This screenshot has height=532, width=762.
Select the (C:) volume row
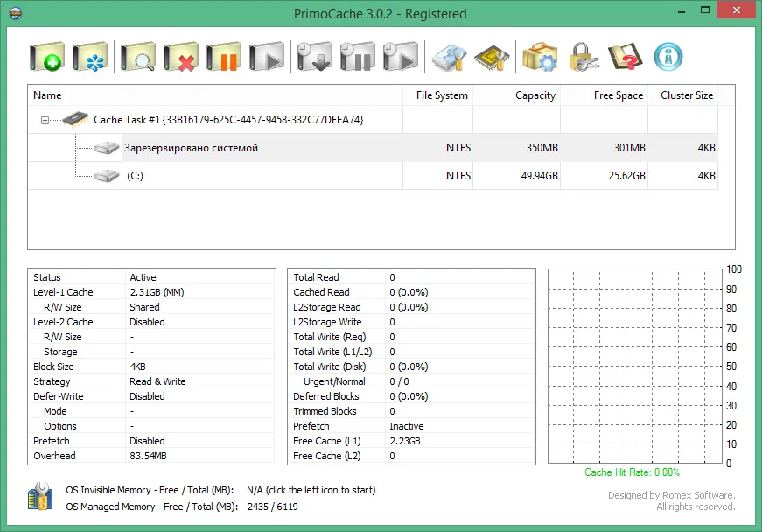pos(373,175)
